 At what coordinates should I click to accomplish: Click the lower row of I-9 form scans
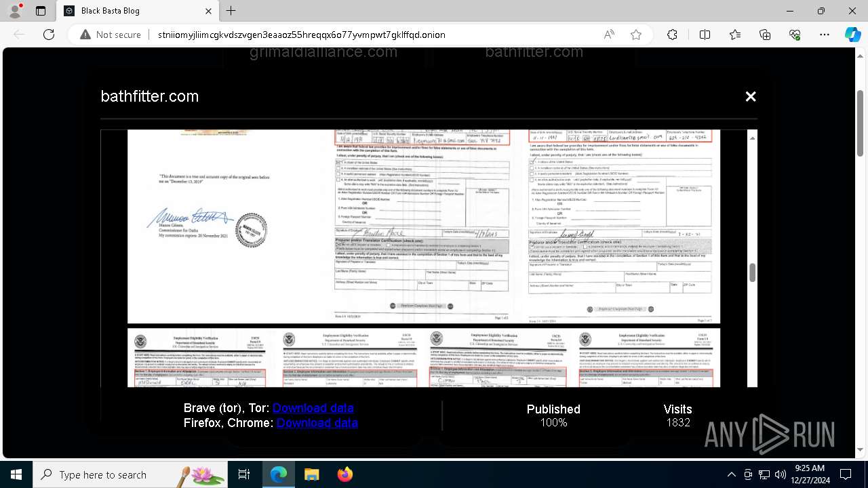coord(424,358)
